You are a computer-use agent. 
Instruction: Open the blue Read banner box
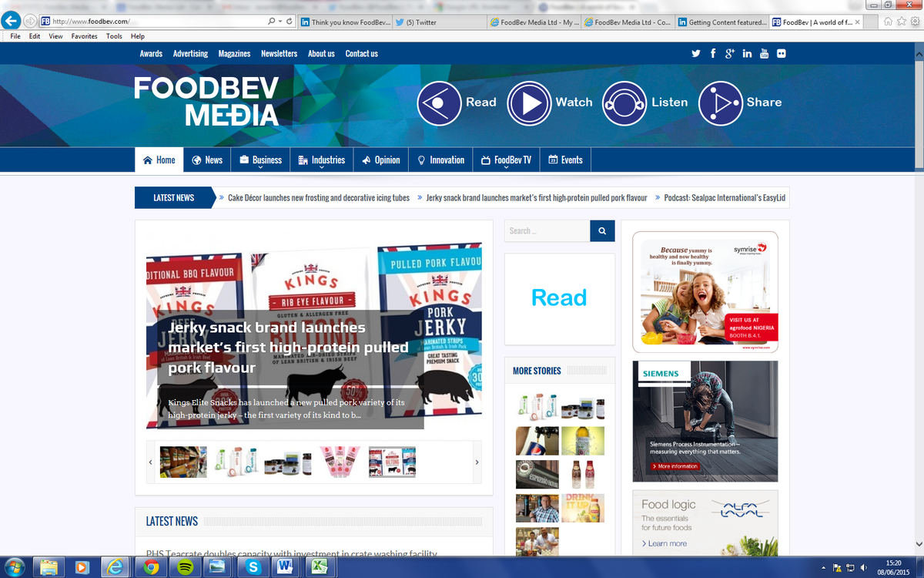559,299
